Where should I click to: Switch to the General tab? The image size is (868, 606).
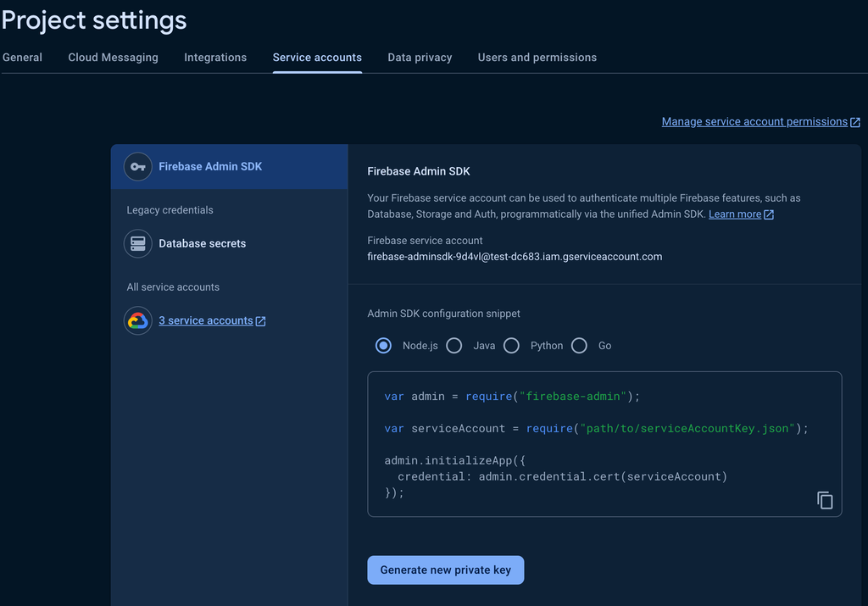pos(23,58)
